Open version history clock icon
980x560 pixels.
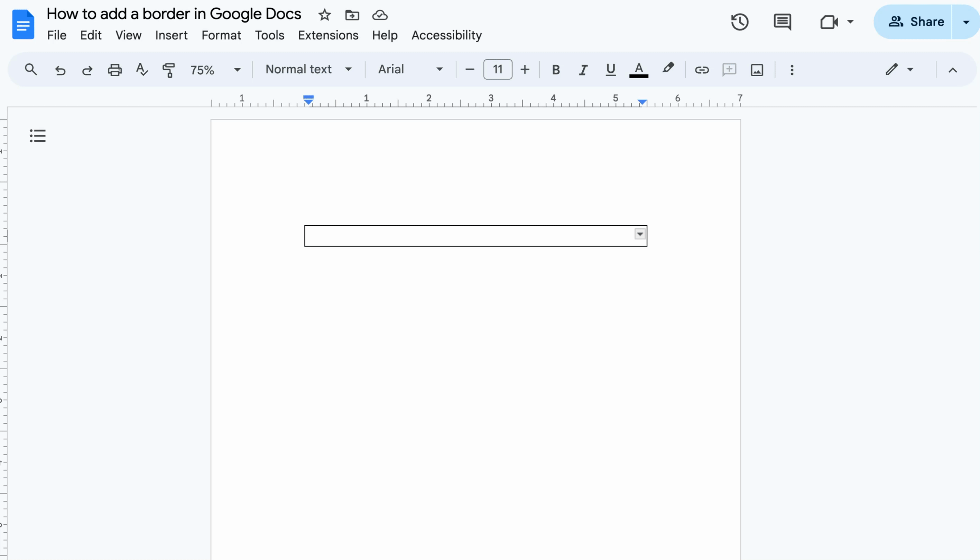point(740,22)
